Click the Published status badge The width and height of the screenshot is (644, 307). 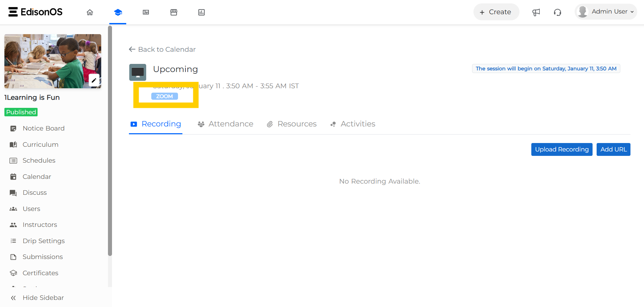21,112
